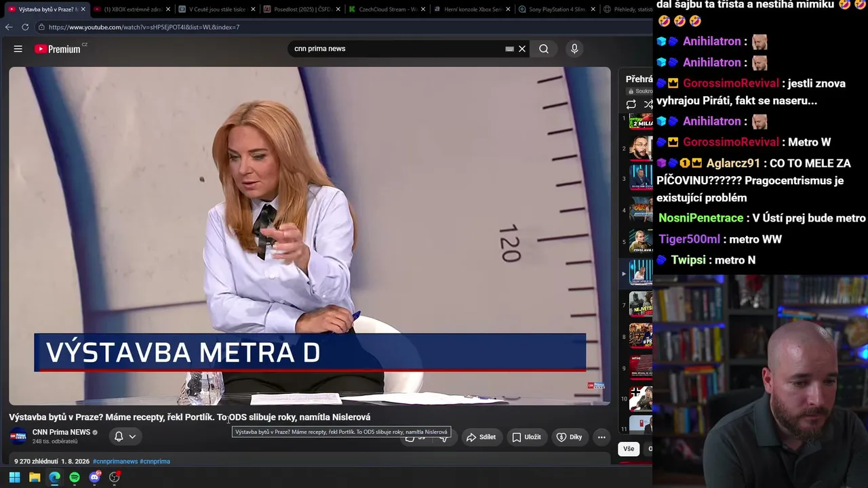Close the Herní konzole Xbox tab
The width and height of the screenshot is (868, 488).
tap(509, 9)
